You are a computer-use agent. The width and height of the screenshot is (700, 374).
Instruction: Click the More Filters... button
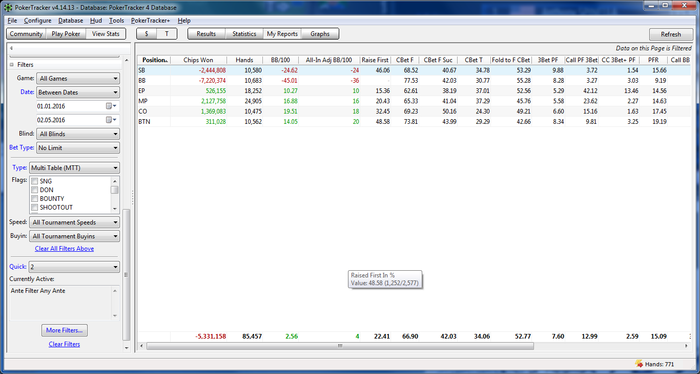64,330
